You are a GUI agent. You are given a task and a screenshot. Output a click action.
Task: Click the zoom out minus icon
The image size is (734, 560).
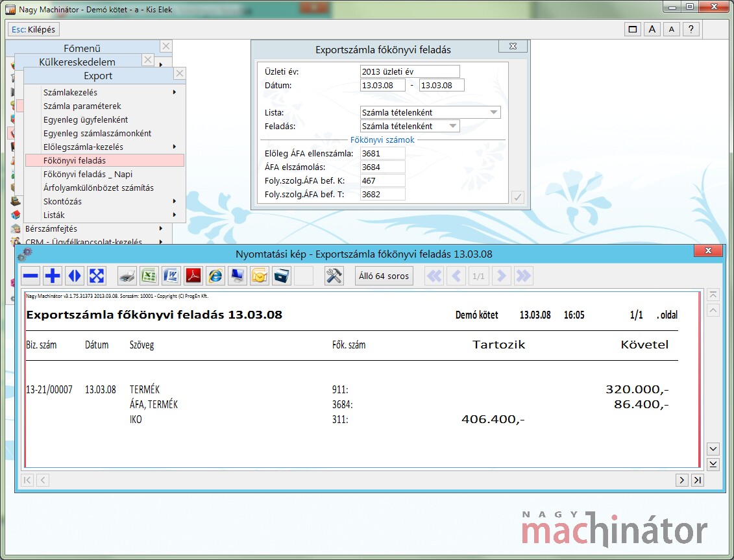[31, 276]
